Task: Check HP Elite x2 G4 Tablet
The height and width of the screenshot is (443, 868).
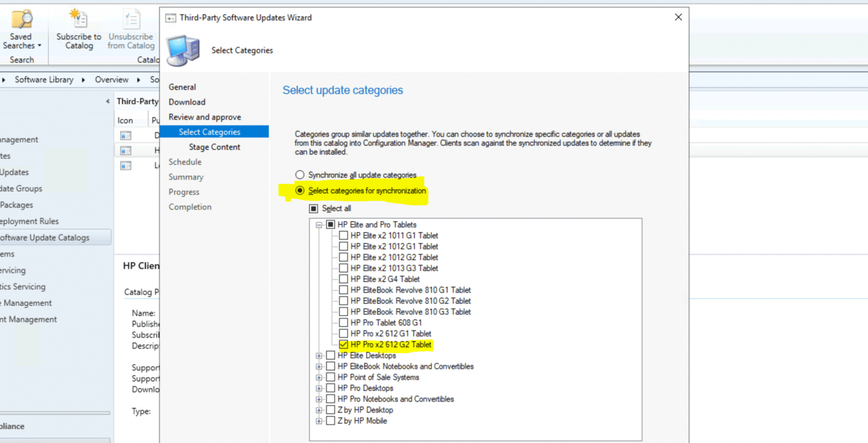Action: [x=343, y=279]
